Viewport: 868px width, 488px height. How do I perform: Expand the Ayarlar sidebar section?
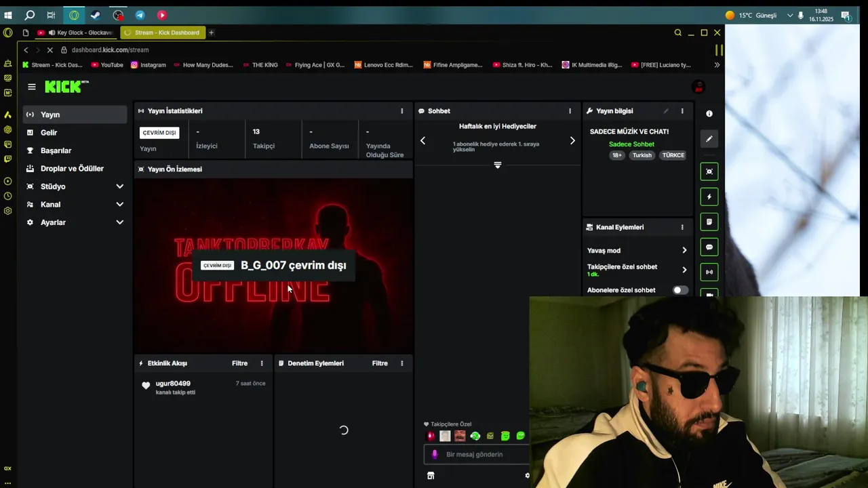click(119, 222)
